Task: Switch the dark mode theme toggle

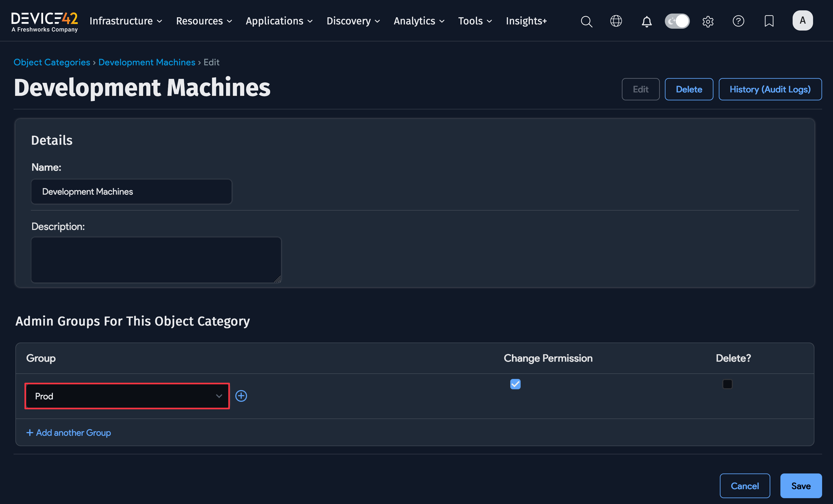Action: tap(677, 21)
